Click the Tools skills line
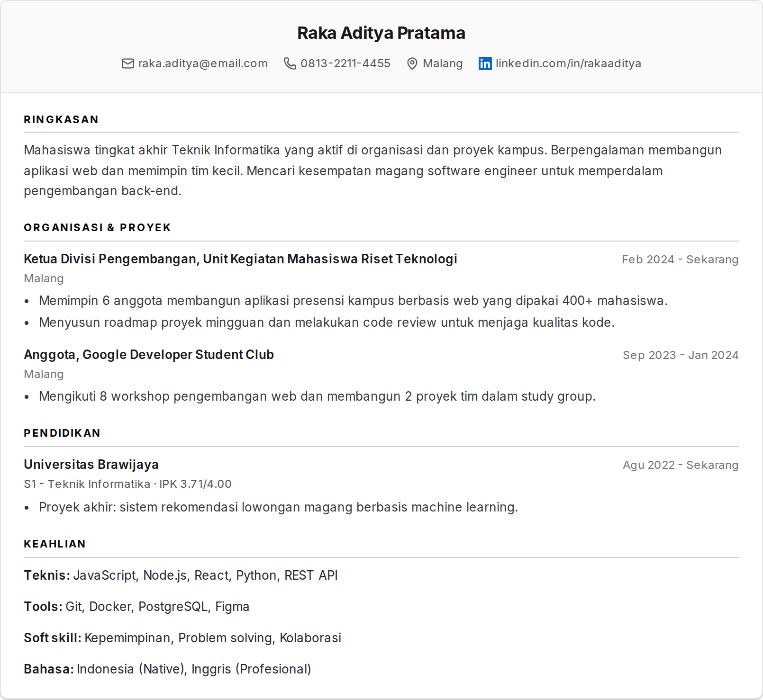This screenshot has width=763, height=700. coord(136,607)
